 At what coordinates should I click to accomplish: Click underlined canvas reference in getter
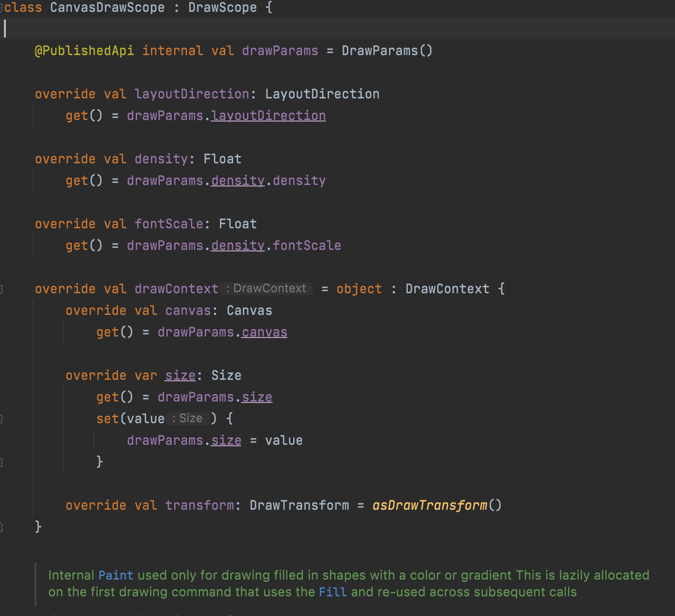pos(264,332)
